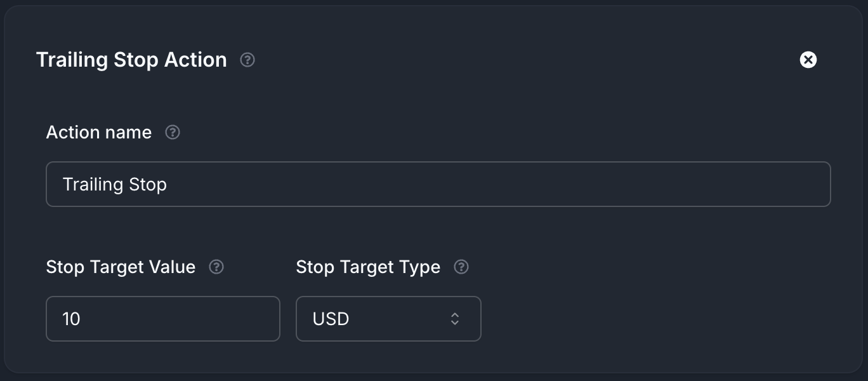Click the 'Stop Target Value' label
The height and width of the screenshot is (381, 868).
point(121,267)
